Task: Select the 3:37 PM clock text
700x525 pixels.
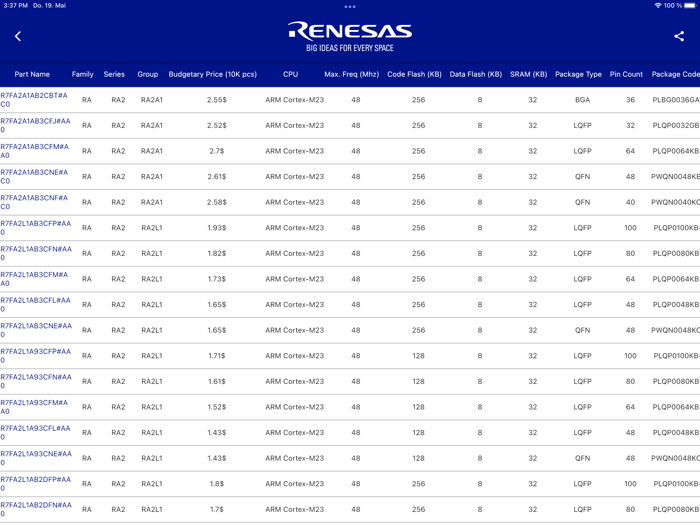Action: (x=16, y=5)
